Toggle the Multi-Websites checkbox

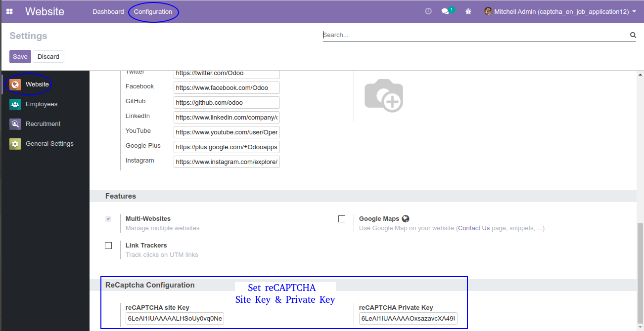tap(108, 219)
